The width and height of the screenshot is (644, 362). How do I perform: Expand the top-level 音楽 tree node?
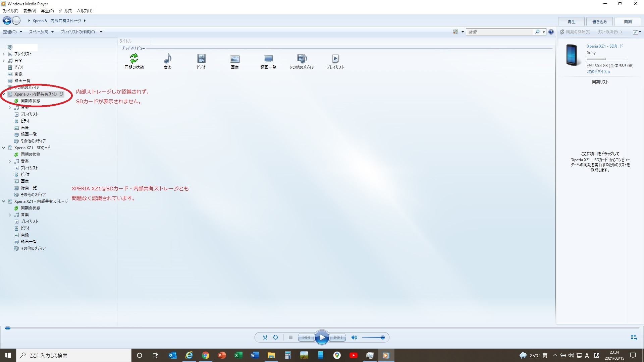[3, 61]
